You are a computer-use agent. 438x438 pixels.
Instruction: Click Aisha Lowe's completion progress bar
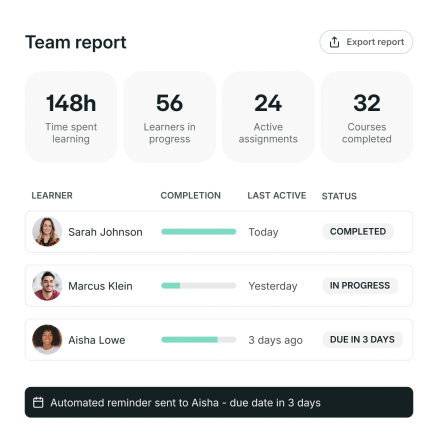[199, 340]
